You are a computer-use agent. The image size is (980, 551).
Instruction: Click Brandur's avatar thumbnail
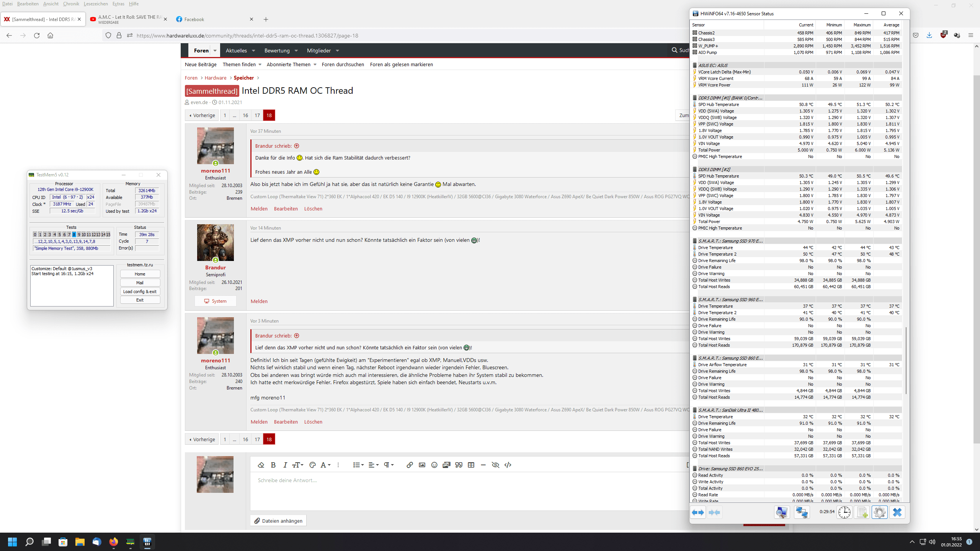(x=215, y=243)
